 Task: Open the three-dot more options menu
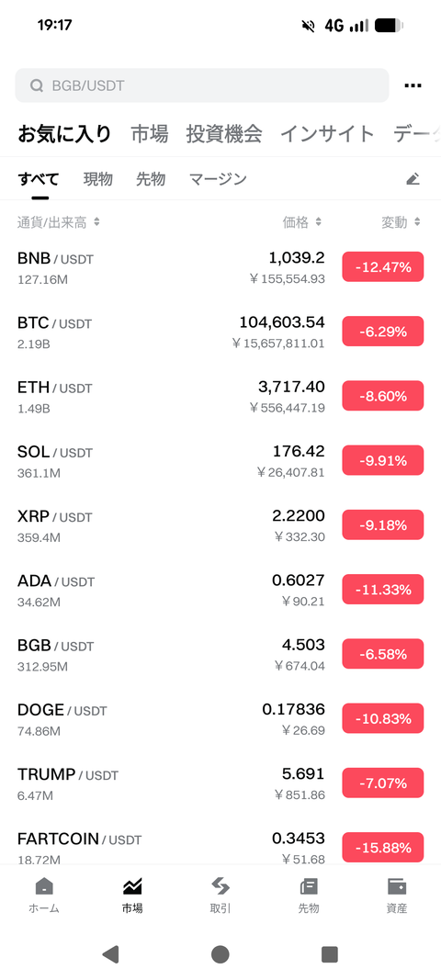pyautogui.click(x=413, y=85)
